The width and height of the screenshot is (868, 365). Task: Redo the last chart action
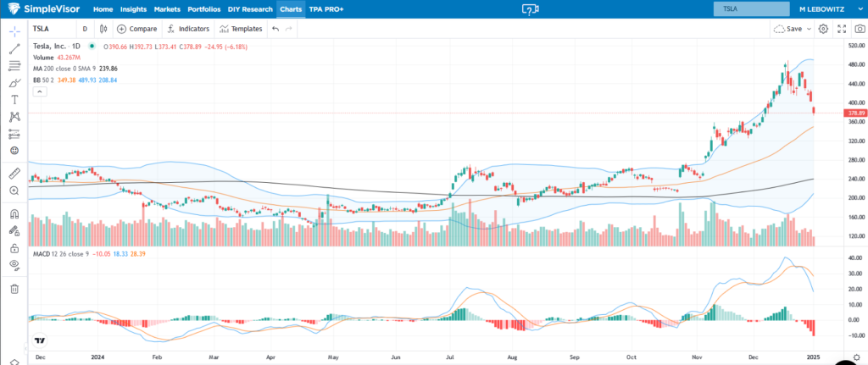coord(288,29)
